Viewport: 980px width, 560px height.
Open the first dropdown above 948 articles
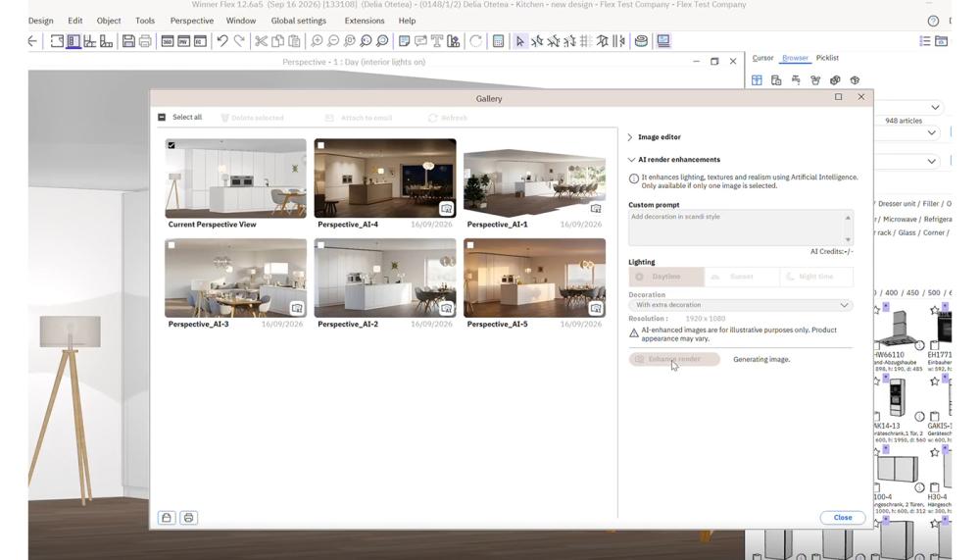click(x=935, y=107)
